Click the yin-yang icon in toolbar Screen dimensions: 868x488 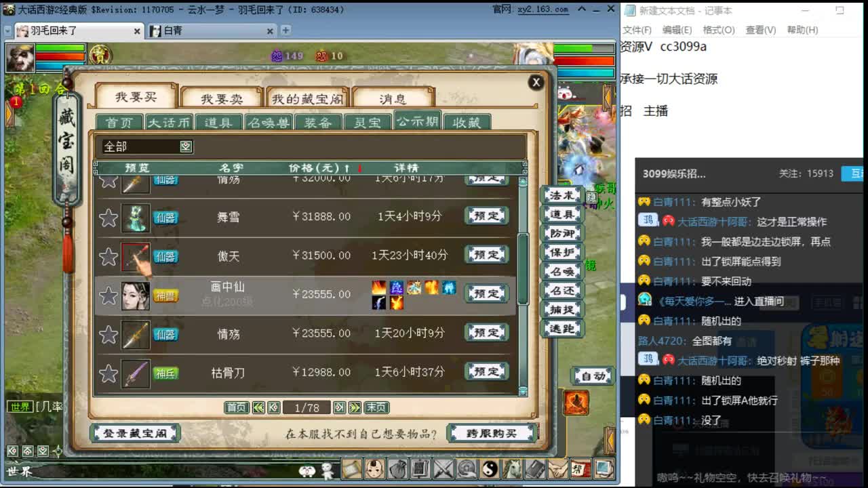(489, 468)
